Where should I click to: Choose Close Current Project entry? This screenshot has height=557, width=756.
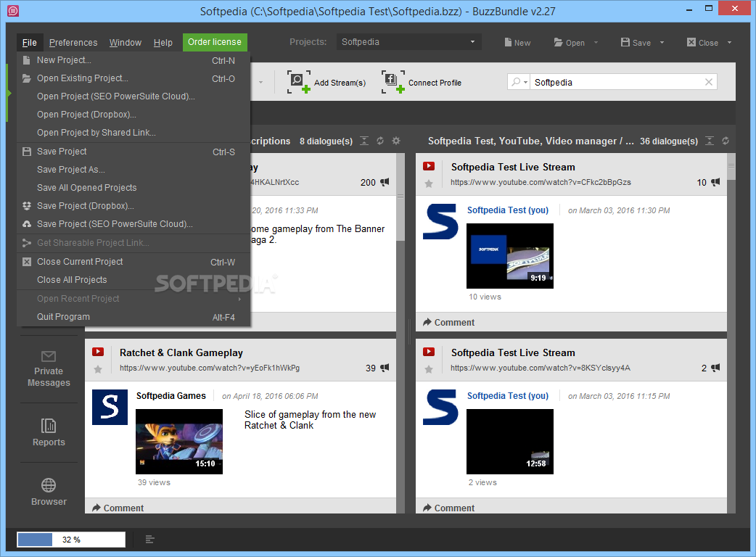(133, 262)
